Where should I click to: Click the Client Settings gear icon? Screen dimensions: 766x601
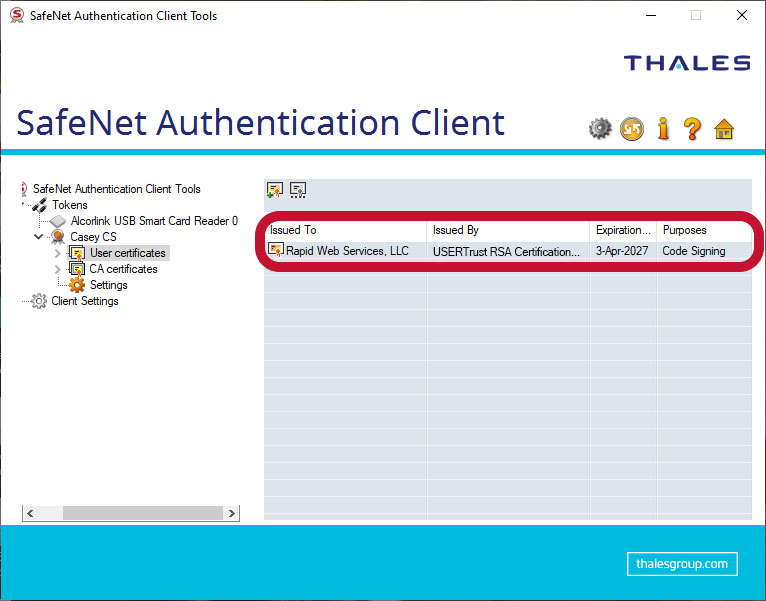point(39,301)
